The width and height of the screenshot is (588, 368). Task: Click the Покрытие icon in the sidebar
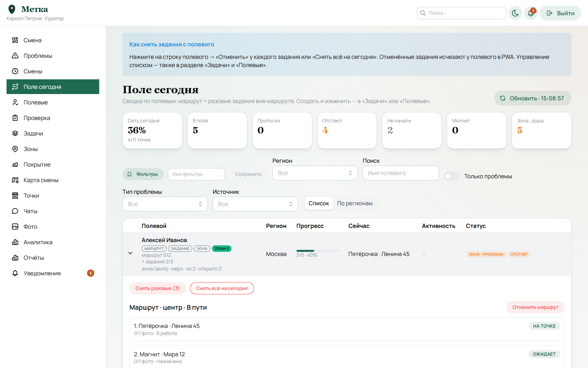click(15, 165)
